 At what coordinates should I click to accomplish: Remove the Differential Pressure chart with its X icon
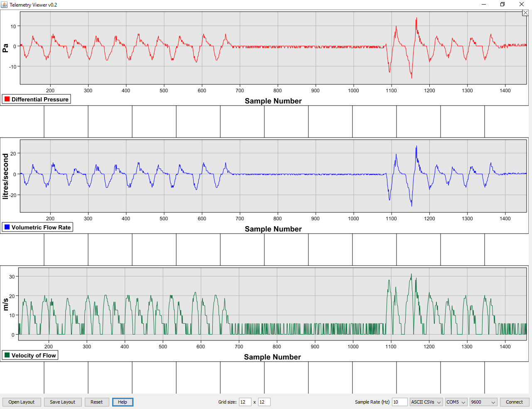(525, 12)
